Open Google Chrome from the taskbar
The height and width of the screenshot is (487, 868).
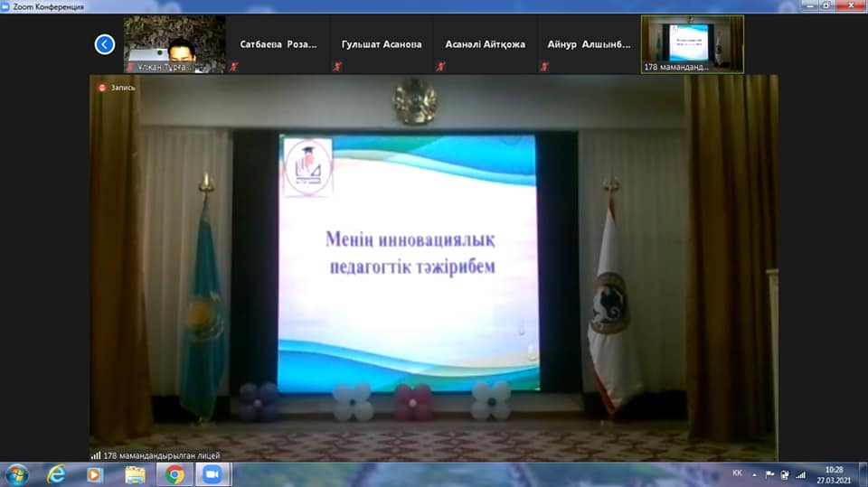[175, 474]
